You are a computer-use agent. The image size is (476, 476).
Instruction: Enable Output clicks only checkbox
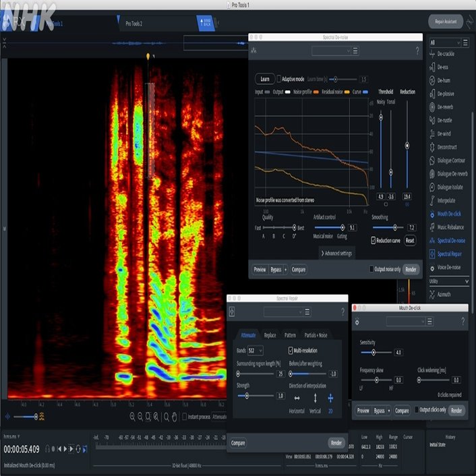point(417,409)
